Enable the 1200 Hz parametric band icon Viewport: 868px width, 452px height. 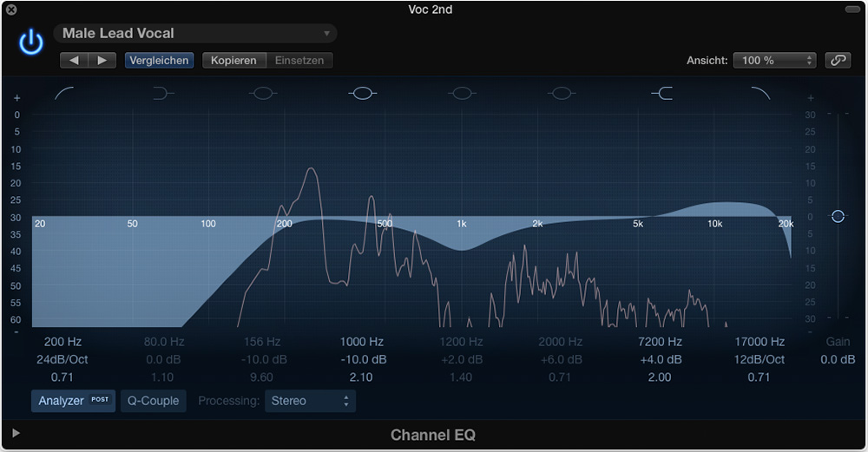point(463,94)
